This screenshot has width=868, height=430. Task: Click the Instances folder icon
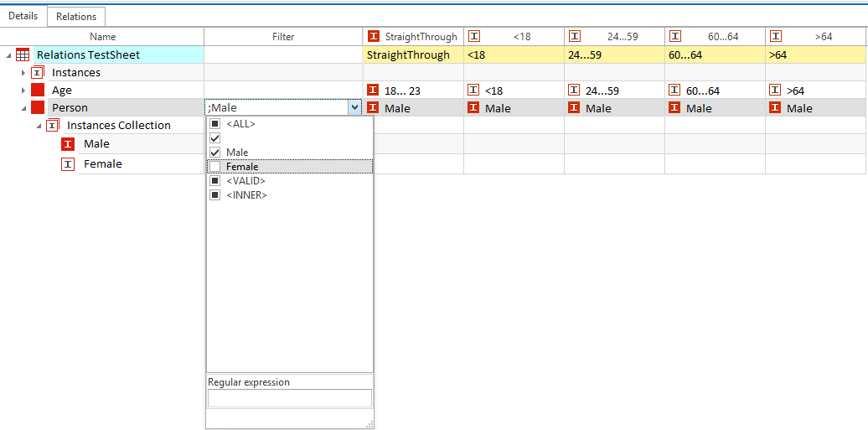click(38, 73)
